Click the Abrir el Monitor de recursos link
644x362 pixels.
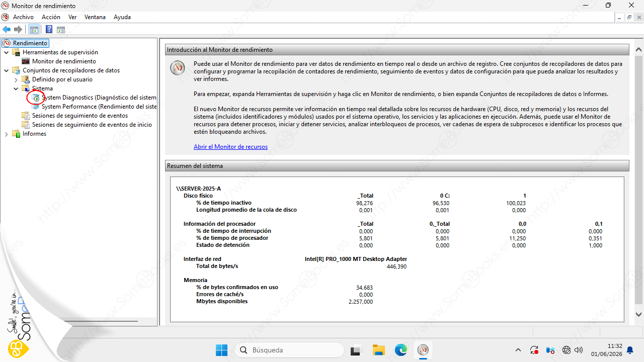coord(230,147)
